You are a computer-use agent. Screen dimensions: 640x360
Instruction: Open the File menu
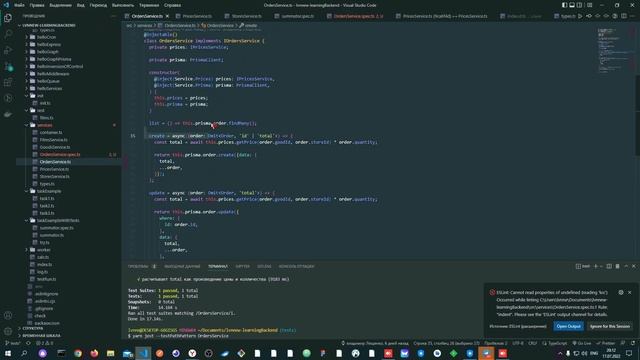pos(19,5)
